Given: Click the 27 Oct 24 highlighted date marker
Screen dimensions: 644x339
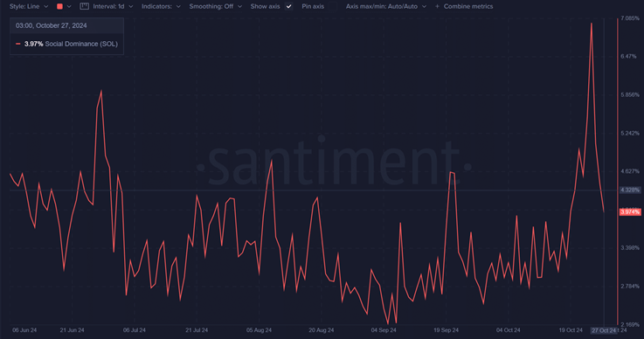Looking at the screenshot, I should (x=604, y=330).
